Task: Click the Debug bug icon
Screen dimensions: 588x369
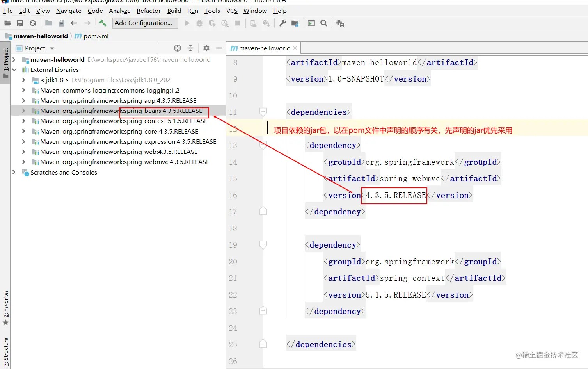Action: (x=199, y=23)
